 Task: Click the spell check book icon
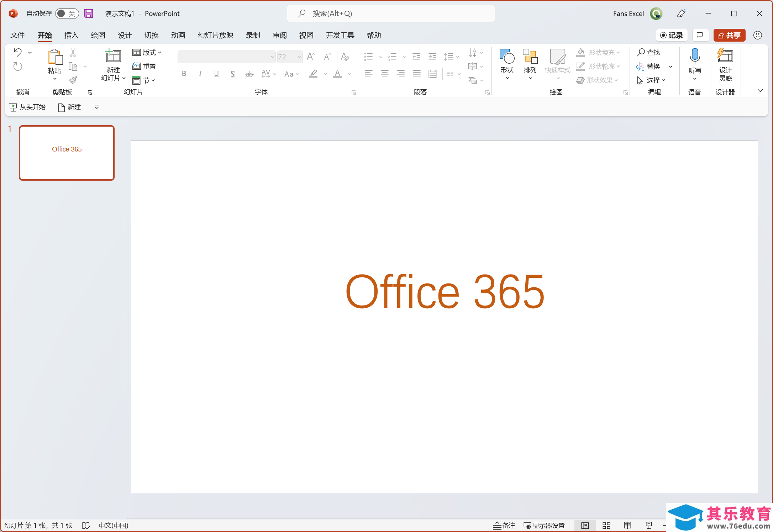click(86, 526)
